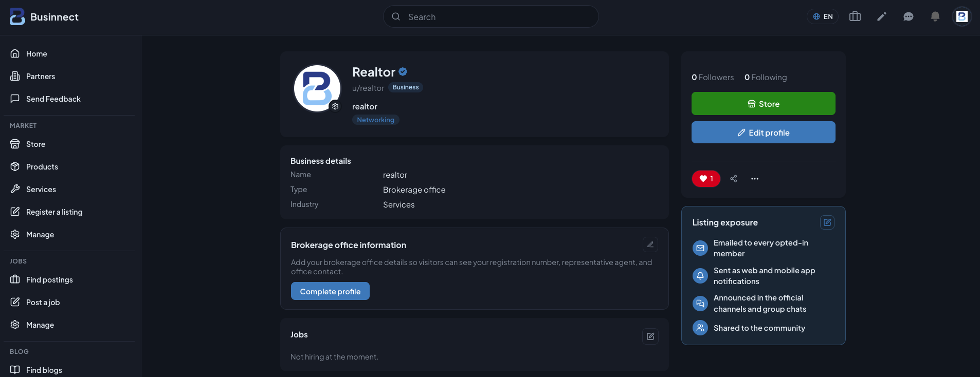Click the verified badge next to Realtor
The image size is (980, 377).
(x=403, y=72)
